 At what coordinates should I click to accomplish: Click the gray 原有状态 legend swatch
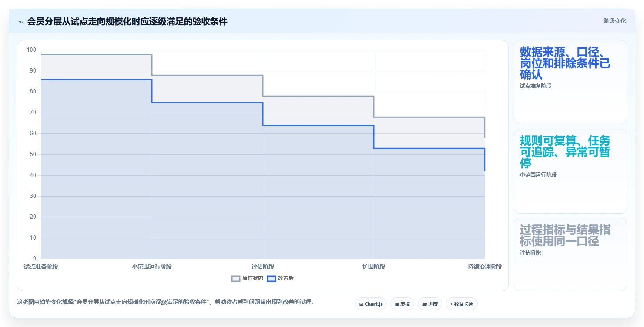coord(236,278)
